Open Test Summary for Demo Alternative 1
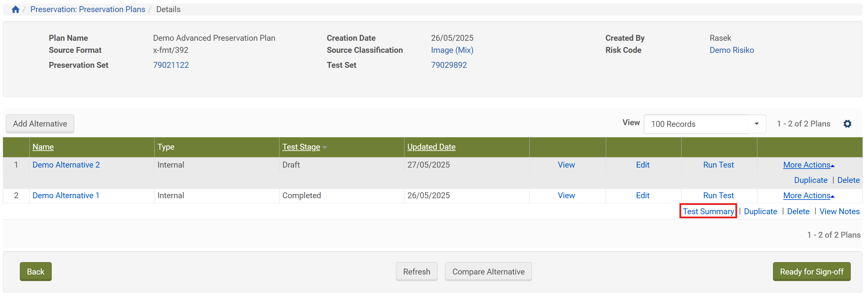This screenshot has width=868, height=297. pyautogui.click(x=708, y=212)
